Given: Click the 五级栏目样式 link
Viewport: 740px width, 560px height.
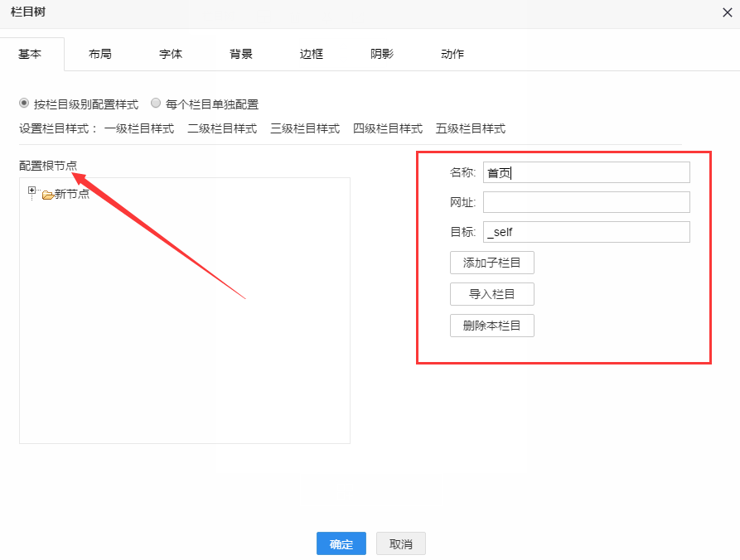Looking at the screenshot, I should point(471,128).
